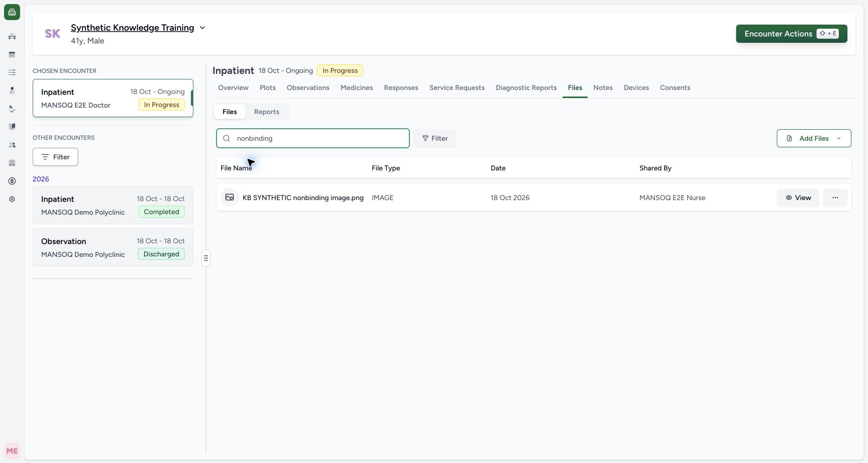Open Synthetic Knowledge Training patient link
This screenshot has width=868, height=463.
pos(132,28)
